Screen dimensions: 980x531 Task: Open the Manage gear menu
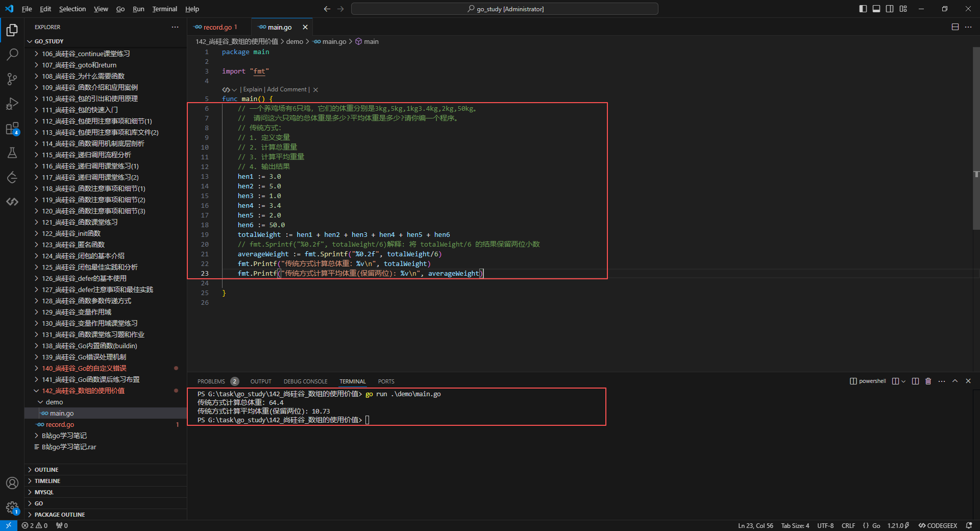(x=12, y=508)
